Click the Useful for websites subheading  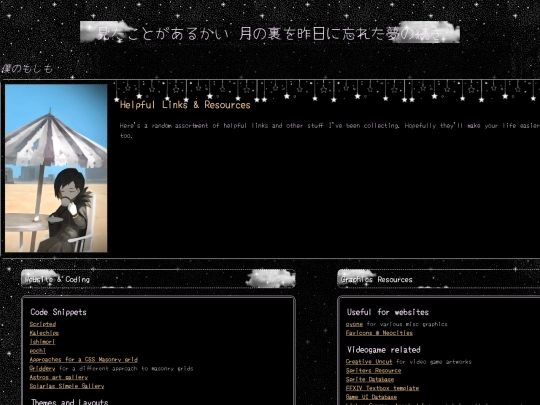point(388,312)
